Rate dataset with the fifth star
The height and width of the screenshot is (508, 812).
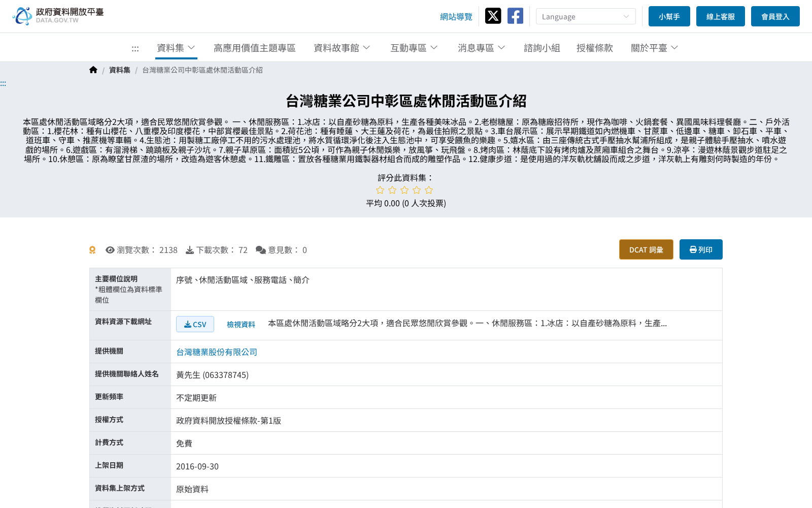(429, 190)
